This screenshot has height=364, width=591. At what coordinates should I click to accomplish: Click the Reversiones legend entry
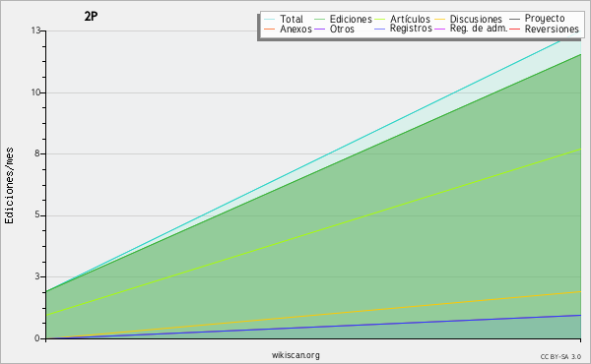[545, 29]
